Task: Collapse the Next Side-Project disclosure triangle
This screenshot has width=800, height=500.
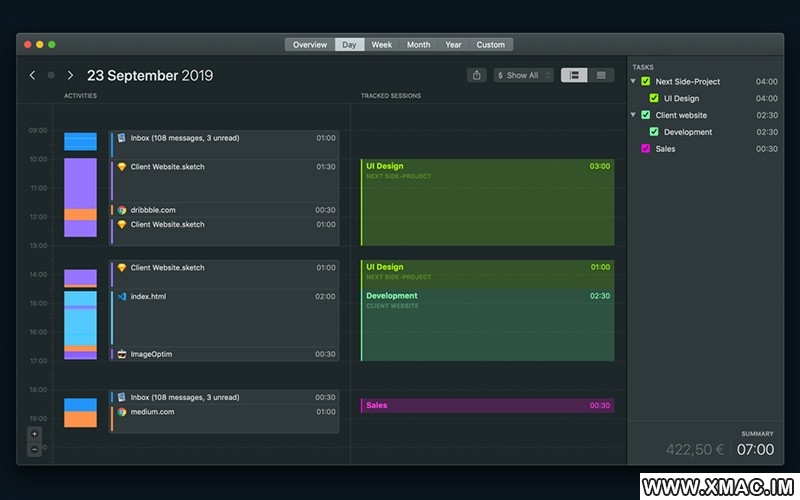Action: [x=633, y=82]
